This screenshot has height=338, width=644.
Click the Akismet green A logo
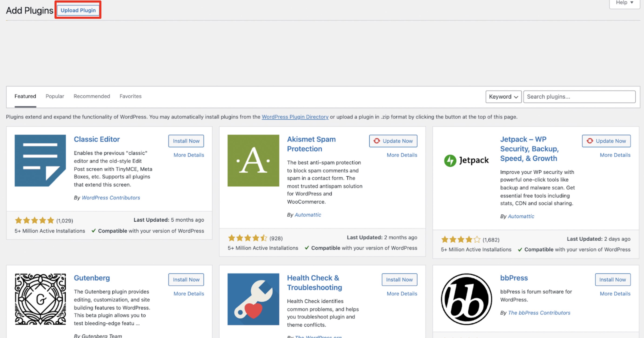tap(253, 161)
